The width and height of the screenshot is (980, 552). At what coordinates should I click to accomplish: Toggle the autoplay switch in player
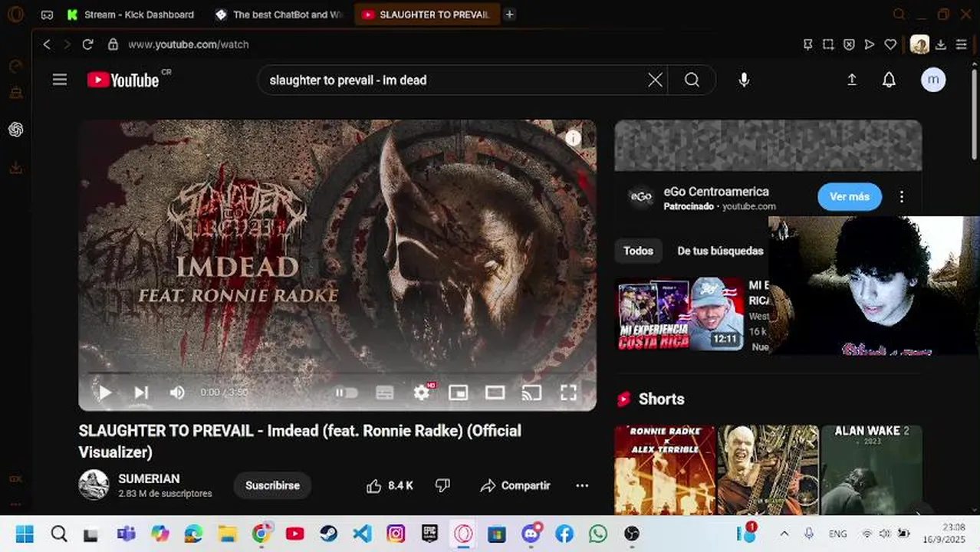click(347, 393)
